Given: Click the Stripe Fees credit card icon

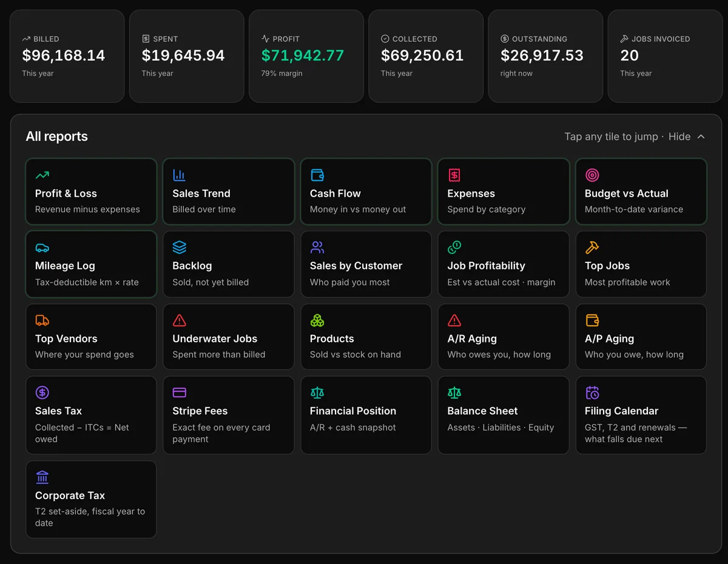Looking at the screenshot, I should click(x=180, y=393).
